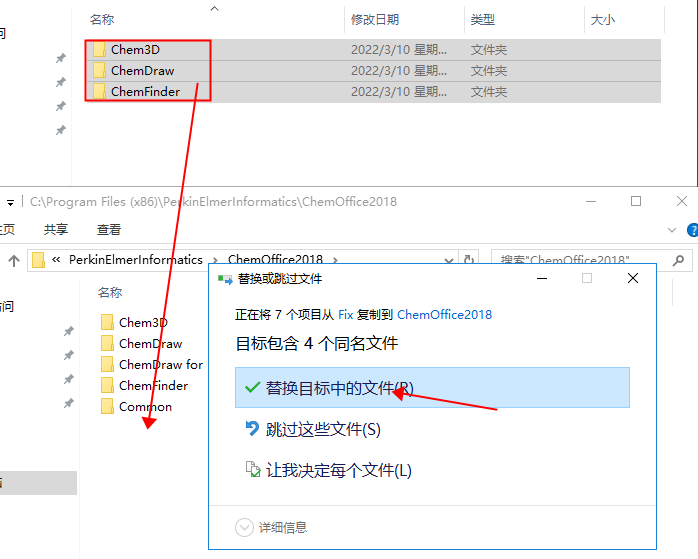Click ChemOffice2018 breadcrumb in the address bar

275,259
